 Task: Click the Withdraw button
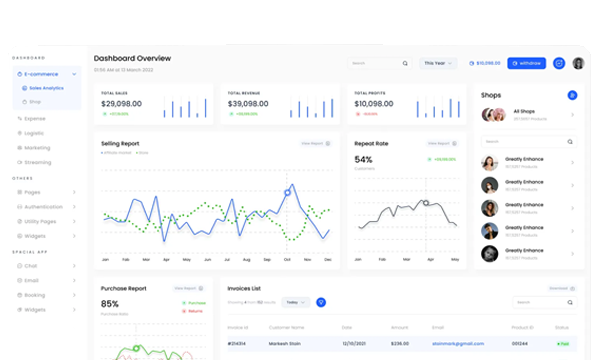tap(527, 63)
